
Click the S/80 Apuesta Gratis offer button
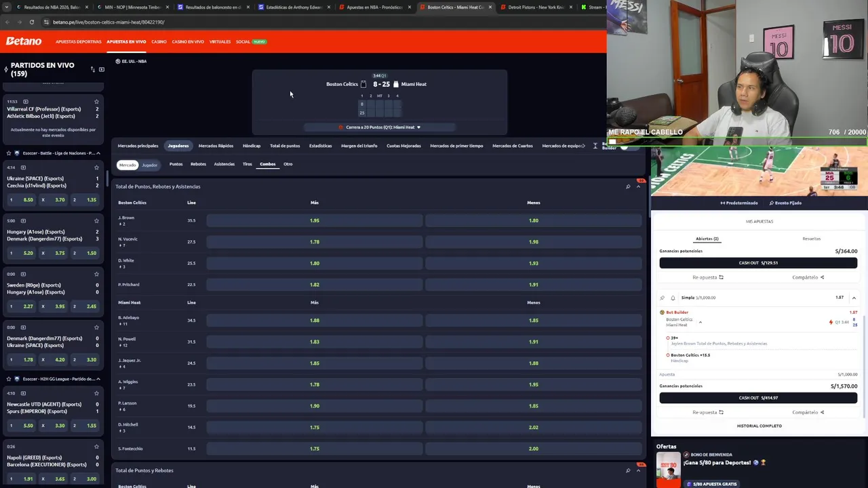tap(711, 484)
